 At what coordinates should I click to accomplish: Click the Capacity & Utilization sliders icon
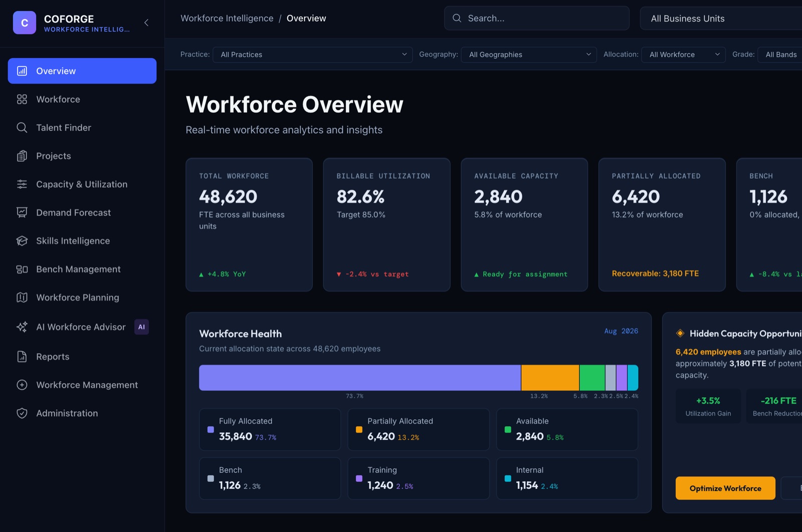pos(22,184)
